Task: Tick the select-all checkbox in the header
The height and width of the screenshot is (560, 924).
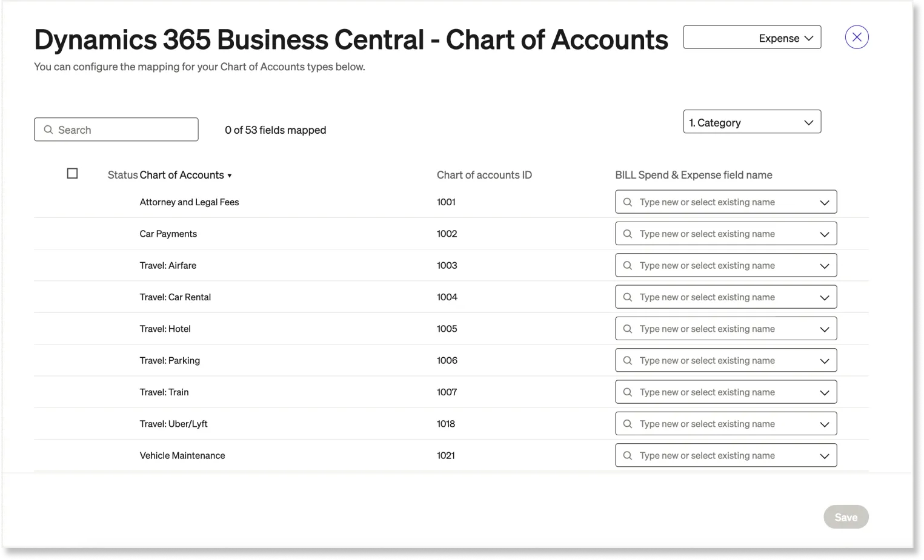Action: (x=72, y=174)
